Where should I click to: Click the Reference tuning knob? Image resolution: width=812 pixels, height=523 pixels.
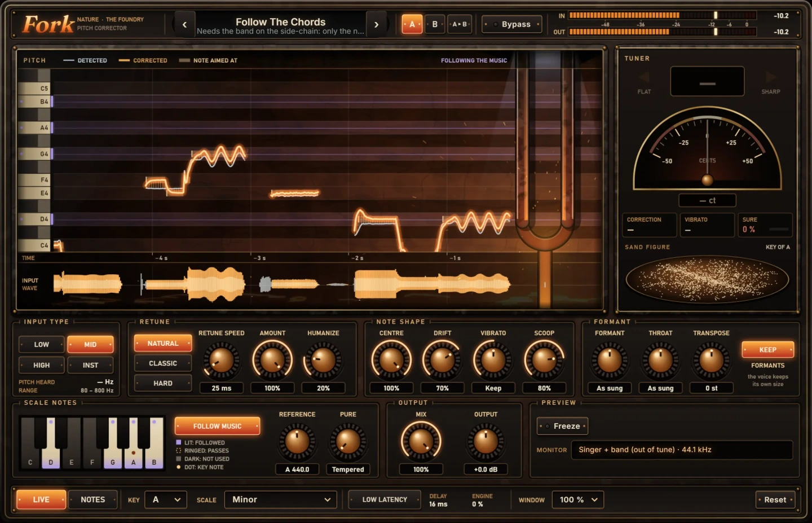297,441
